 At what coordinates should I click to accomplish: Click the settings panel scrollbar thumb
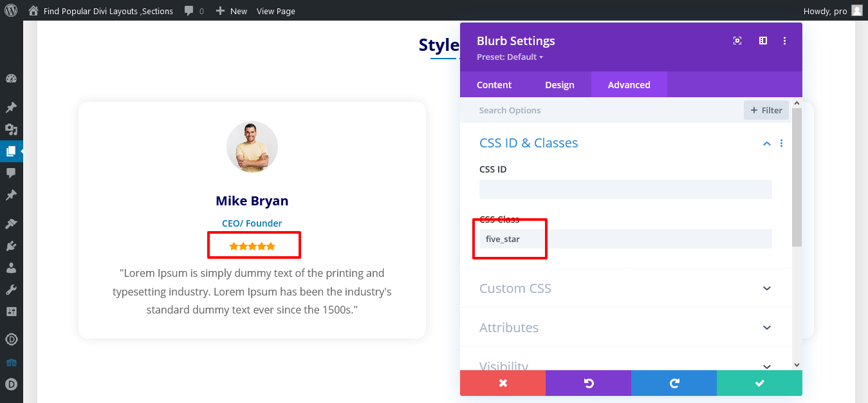coord(797,177)
